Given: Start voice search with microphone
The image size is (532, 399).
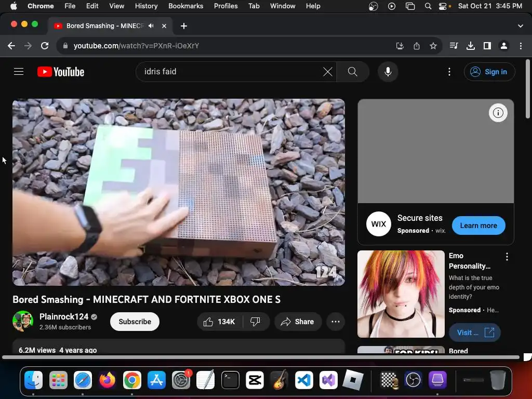Looking at the screenshot, I should click(x=388, y=72).
